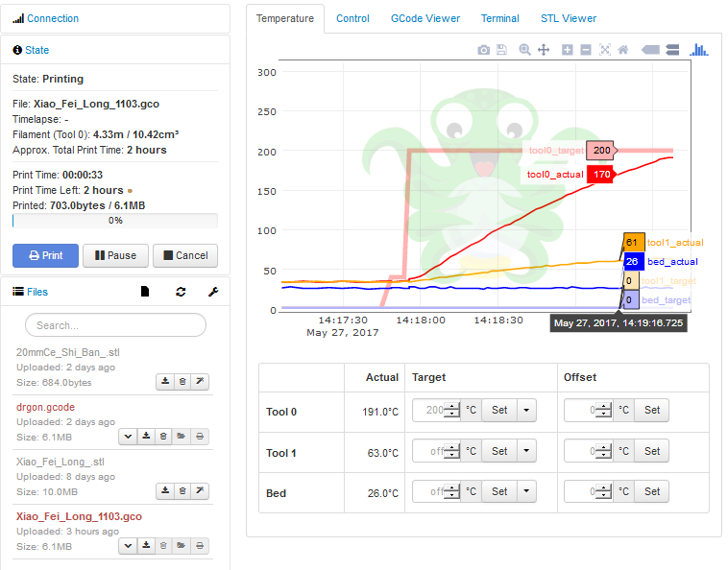
Task: Open Tool 0 target preset dropdown arrow
Action: tap(526, 410)
